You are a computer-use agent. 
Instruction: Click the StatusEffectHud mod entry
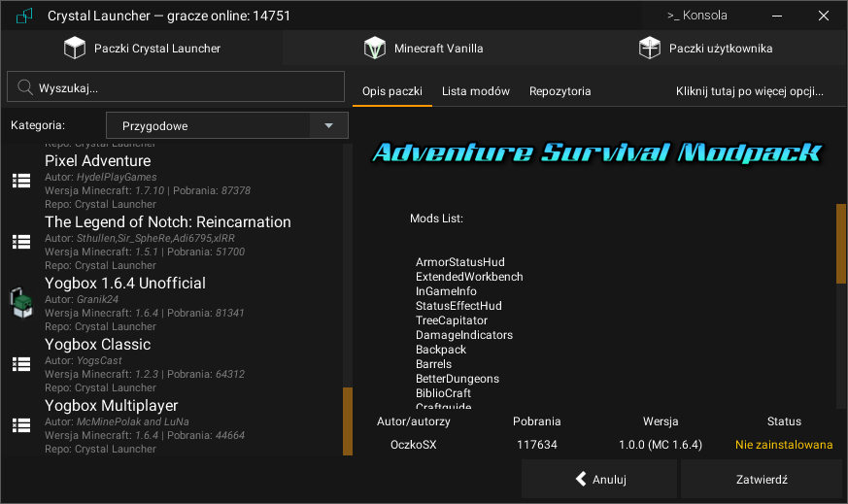coord(458,306)
